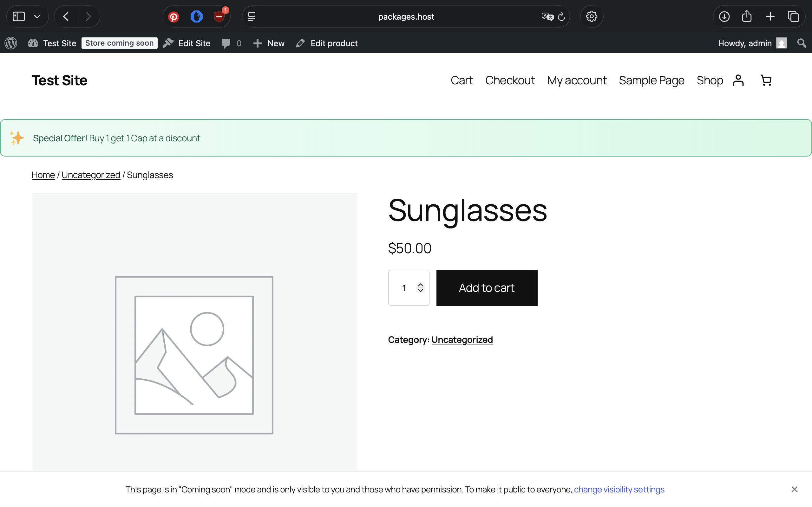Screen dimensions: 812x507
Task: Click the shopping cart icon in header
Action: (766, 80)
